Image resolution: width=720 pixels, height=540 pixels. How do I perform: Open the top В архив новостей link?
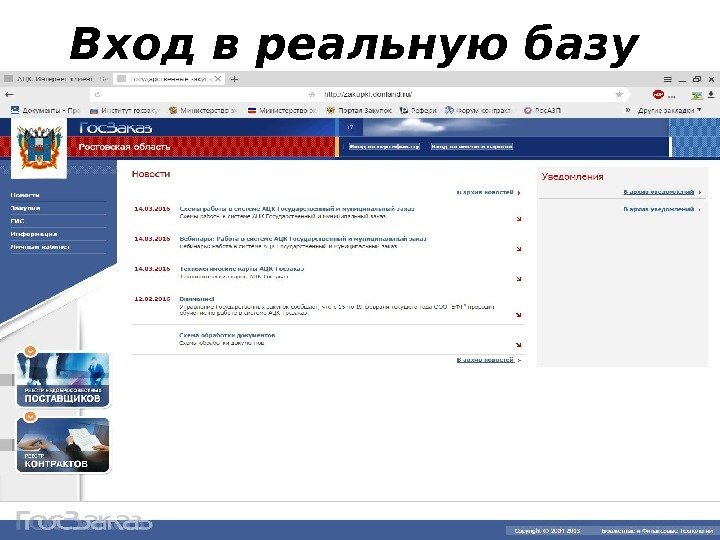(485, 192)
